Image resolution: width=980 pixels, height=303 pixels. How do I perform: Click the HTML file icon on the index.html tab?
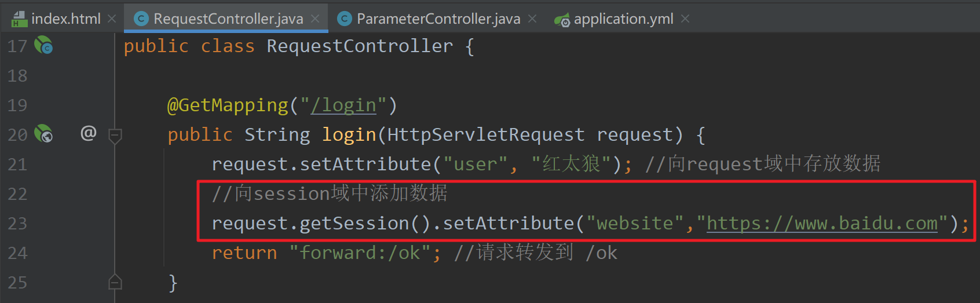click(19, 19)
